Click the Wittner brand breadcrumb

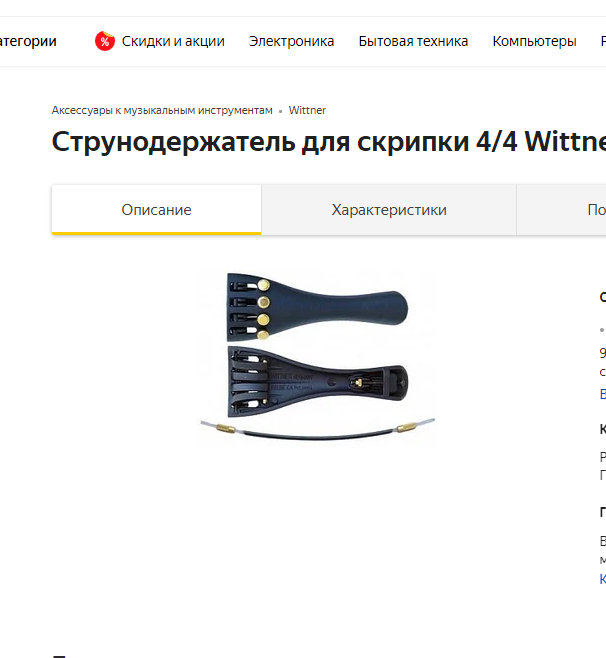(x=307, y=110)
